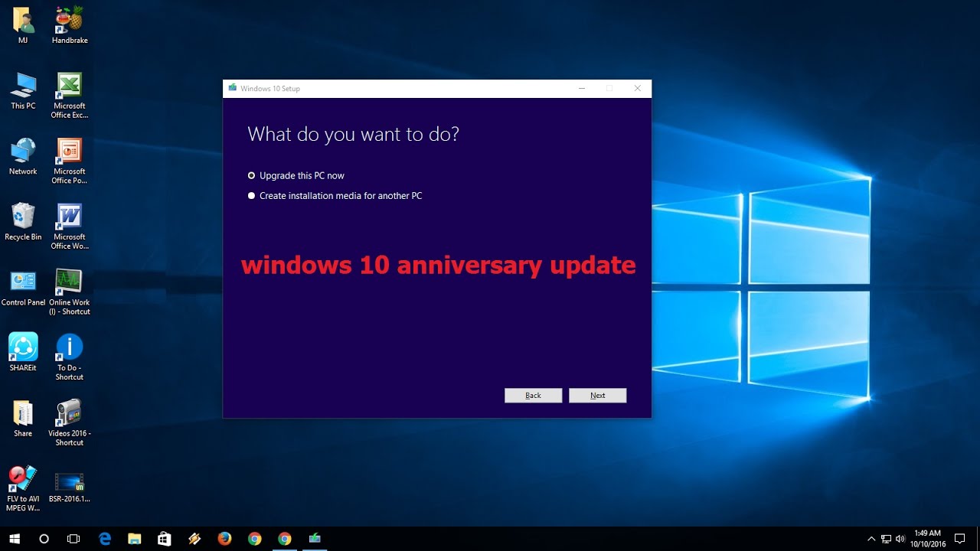Minimize the Windows 10 Setup window

click(x=582, y=88)
